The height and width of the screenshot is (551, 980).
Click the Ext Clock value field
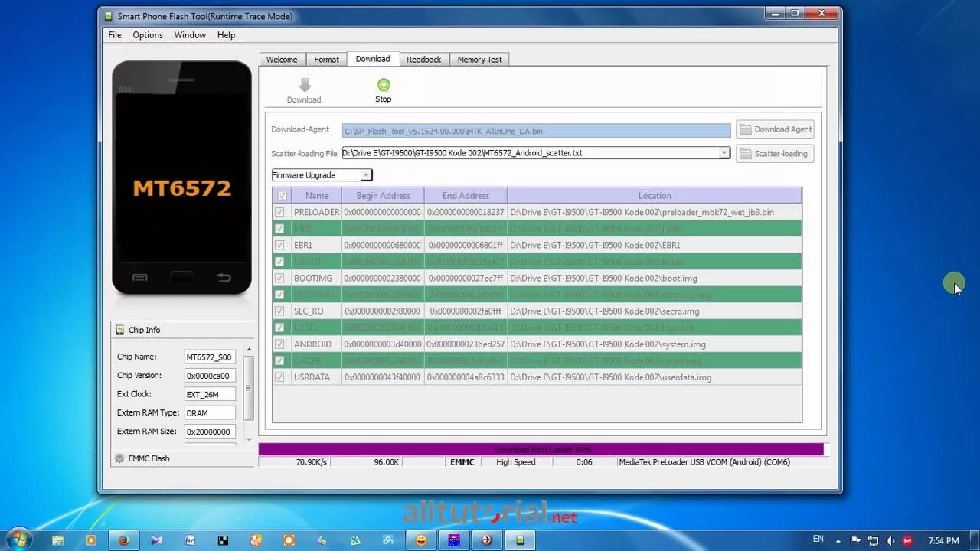pos(210,394)
